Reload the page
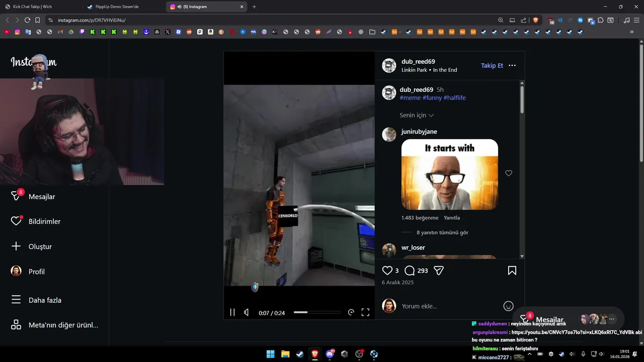The height and width of the screenshot is (362, 644). pos(27,20)
